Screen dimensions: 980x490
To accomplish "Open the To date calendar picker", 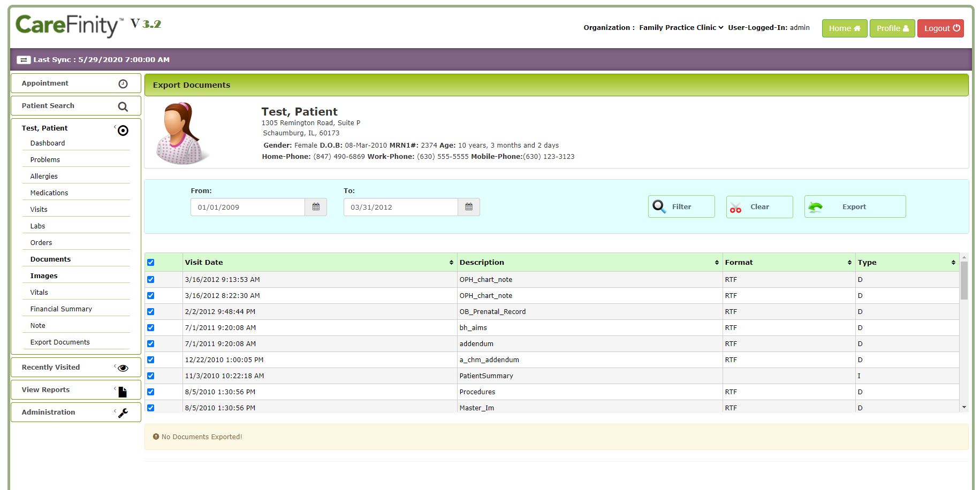I will click(x=469, y=207).
